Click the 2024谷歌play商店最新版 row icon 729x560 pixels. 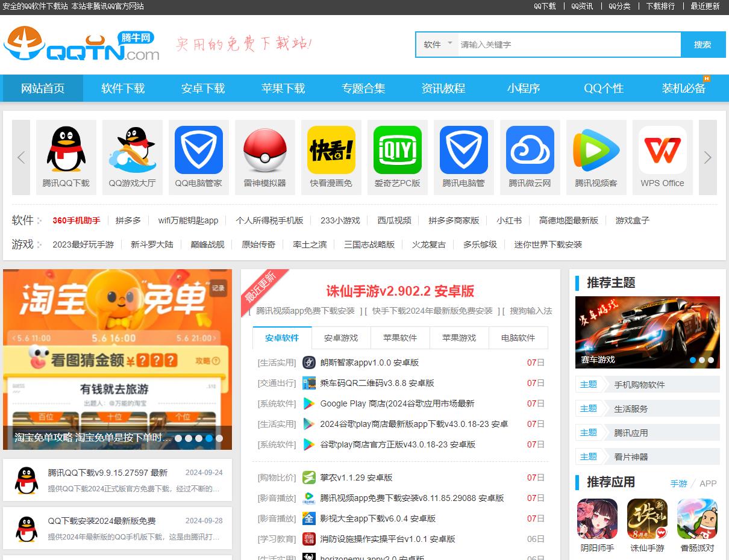[x=309, y=424]
